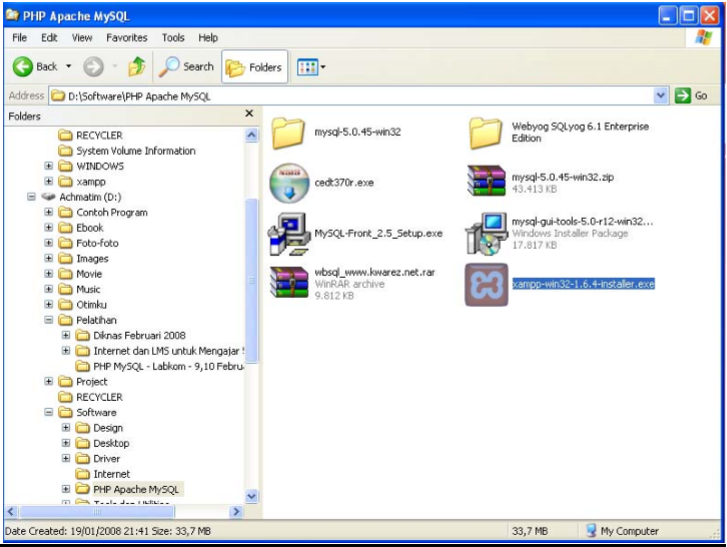Select the mysql-5.0.45-win32.zip archive icon

coord(486,181)
